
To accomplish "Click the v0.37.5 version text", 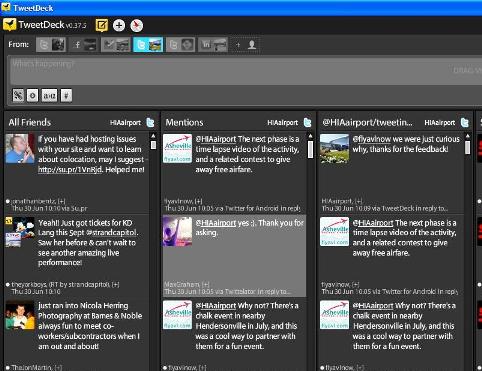I will (76, 26).
